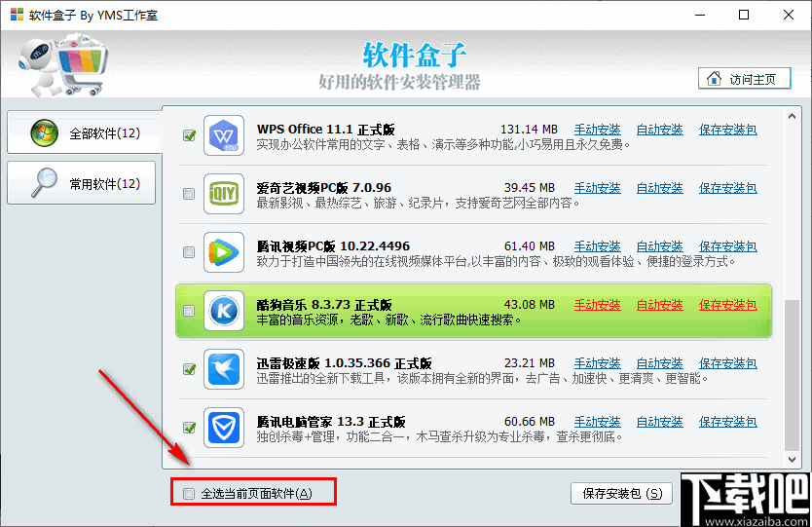This screenshot has height=527, width=812.
Task: Check the 爱奇艺视频PC版 checkbox
Action: pyautogui.click(x=189, y=194)
